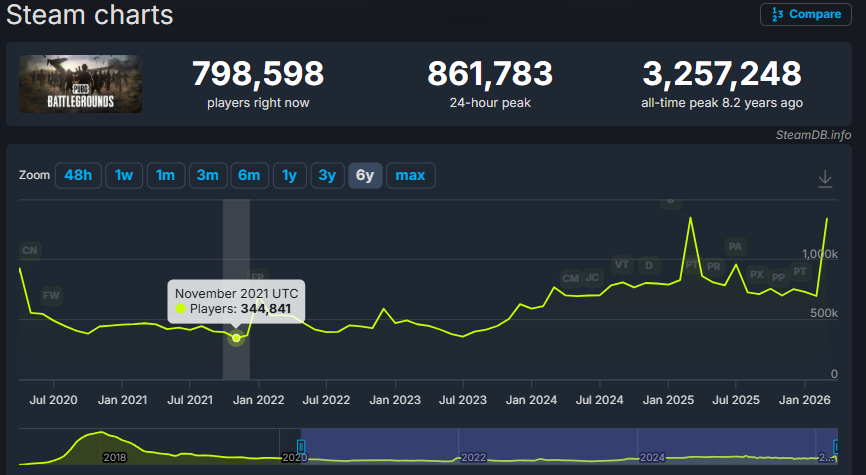This screenshot has width=866, height=475.
Task: Grab the left navigator range handle
Action: (x=301, y=446)
